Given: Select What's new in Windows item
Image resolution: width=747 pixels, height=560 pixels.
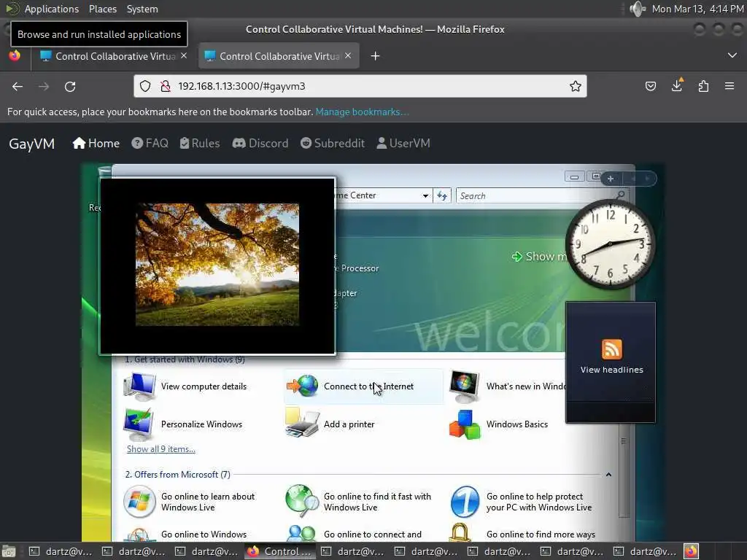Looking at the screenshot, I should pyautogui.click(x=508, y=386).
